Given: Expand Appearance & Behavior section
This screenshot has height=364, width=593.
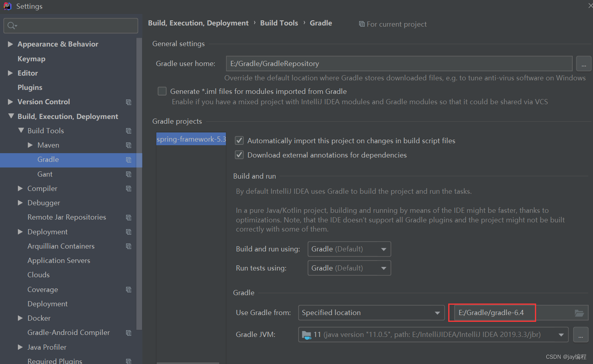Looking at the screenshot, I should coord(10,44).
